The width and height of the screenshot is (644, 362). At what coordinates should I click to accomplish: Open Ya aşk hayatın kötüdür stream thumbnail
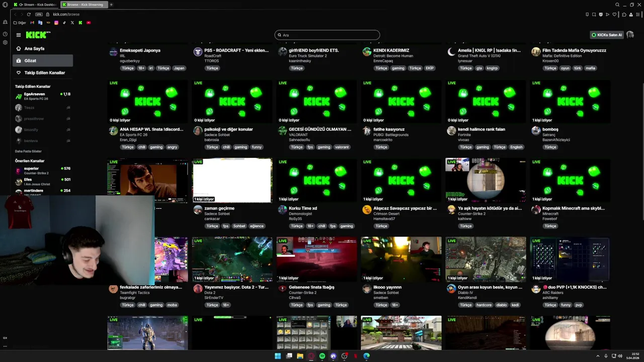[x=486, y=180]
